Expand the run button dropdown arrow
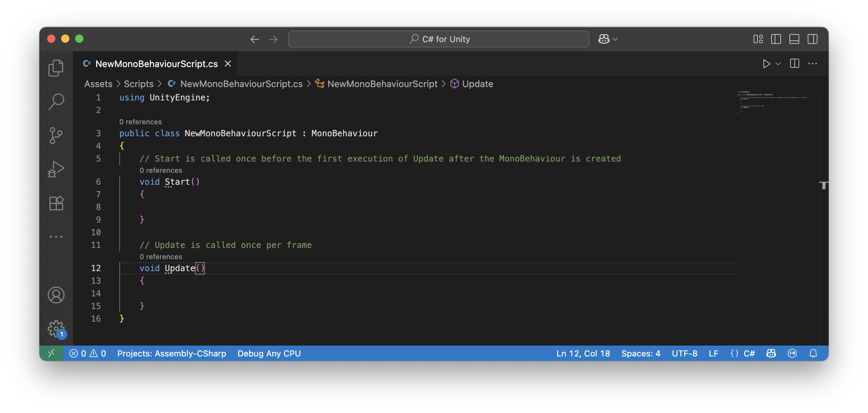Image resolution: width=868 pixels, height=413 pixels. point(778,64)
